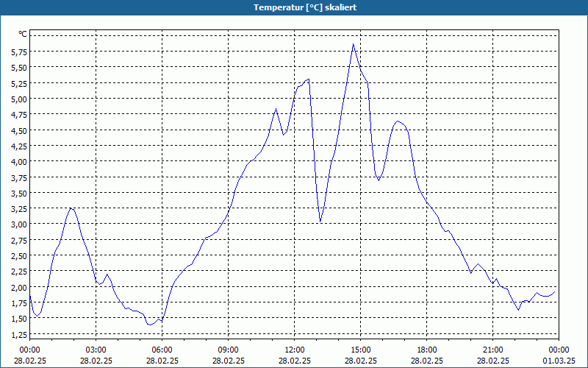Click the 00:00 time label above 28.02.25
Screen dimensions: 588x368
(29, 350)
